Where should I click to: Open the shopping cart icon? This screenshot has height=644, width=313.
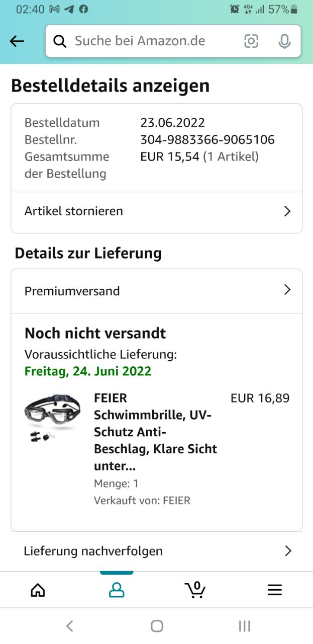click(195, 589)
